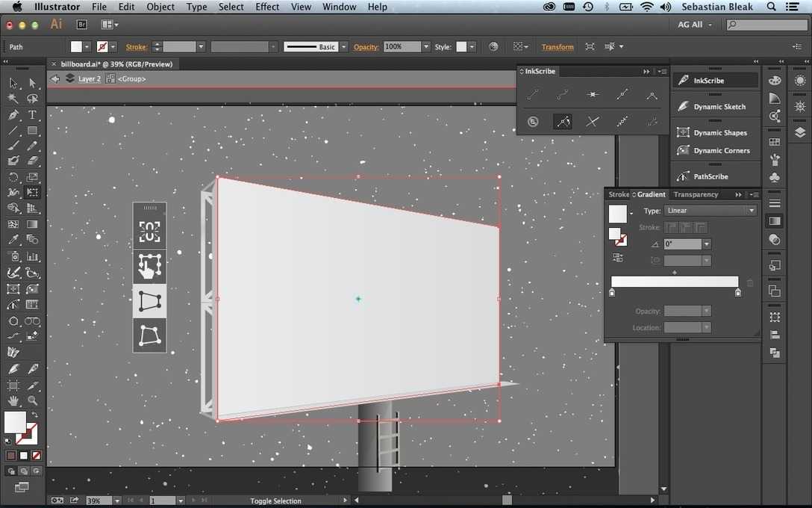Select the Eyedropper tool

point(13,240)
